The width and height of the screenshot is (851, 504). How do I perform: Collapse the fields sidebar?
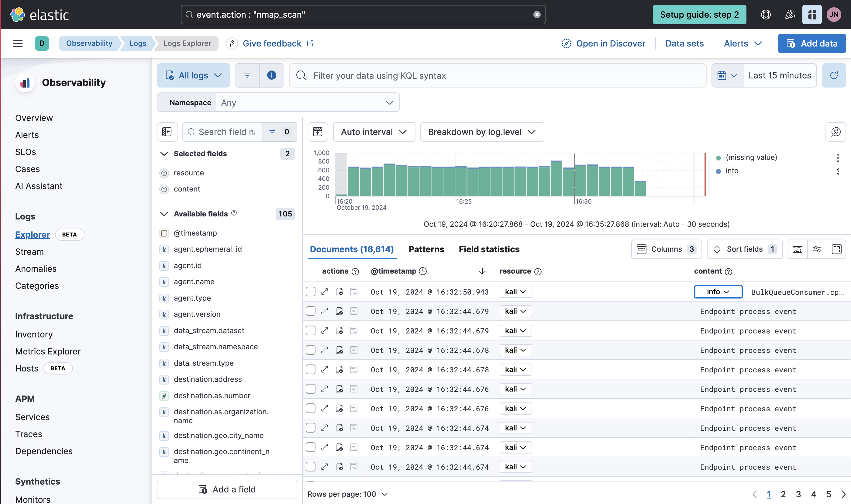pos(167,132)
